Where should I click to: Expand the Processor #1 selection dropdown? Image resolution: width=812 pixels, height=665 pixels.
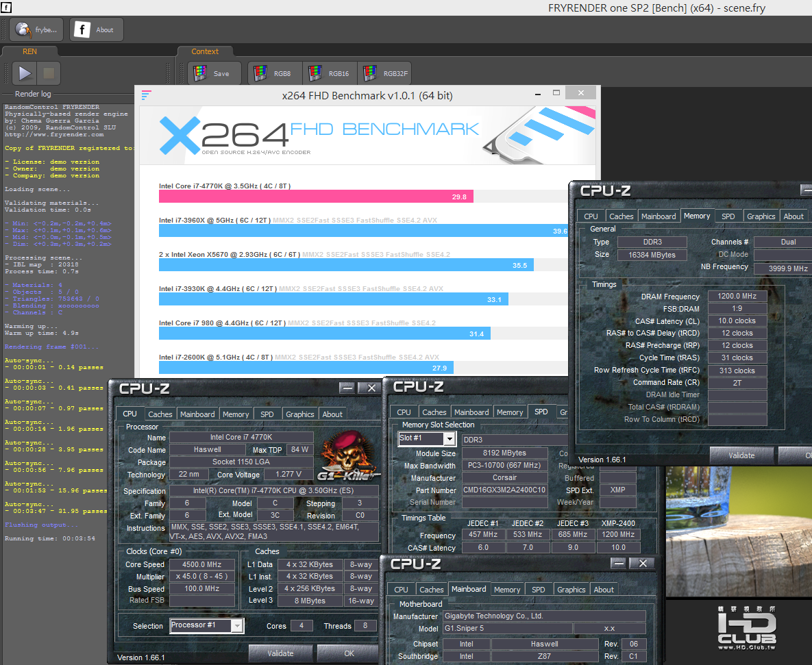tap(236, 626)
